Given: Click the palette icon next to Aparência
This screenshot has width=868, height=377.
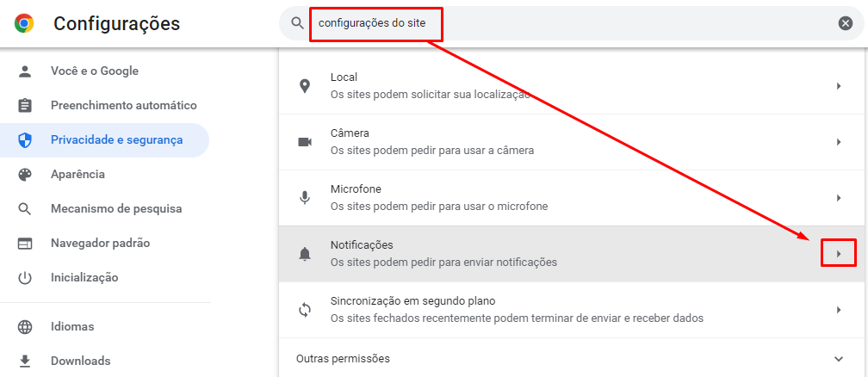Looking at the screenshot, I should (25, 175).
